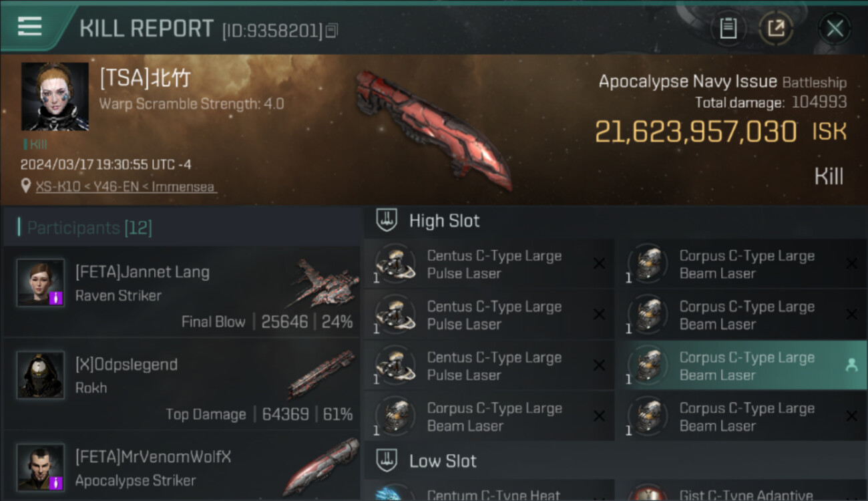Select the Low Slot shield icon
The height and width of the screenshot is (501, 868).
387,460
